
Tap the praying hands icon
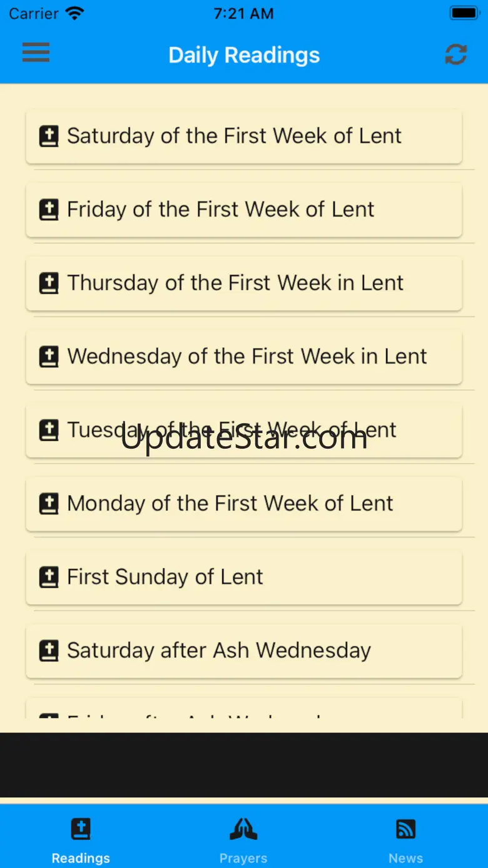243,830
